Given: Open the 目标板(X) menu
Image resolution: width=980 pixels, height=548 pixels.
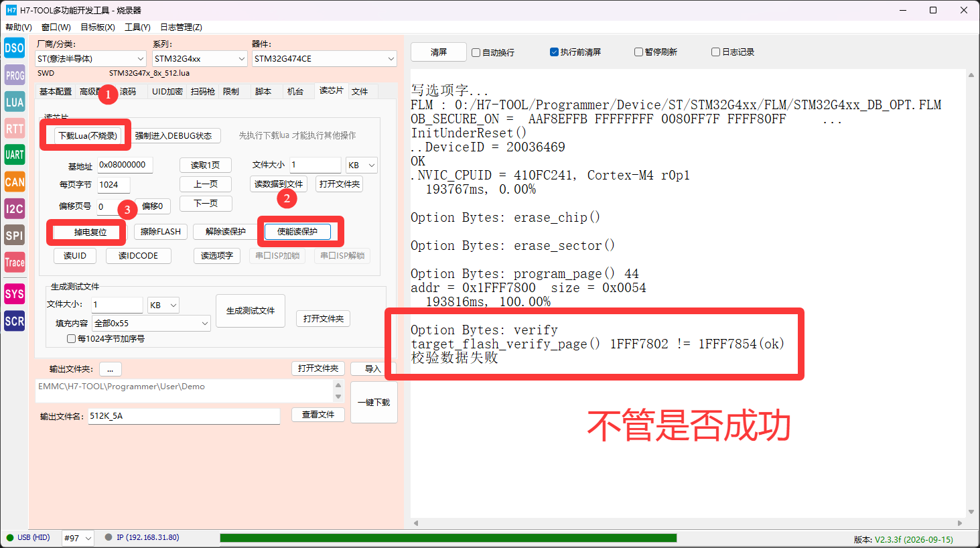Looking at the screenshot, I should click(98, 27).
